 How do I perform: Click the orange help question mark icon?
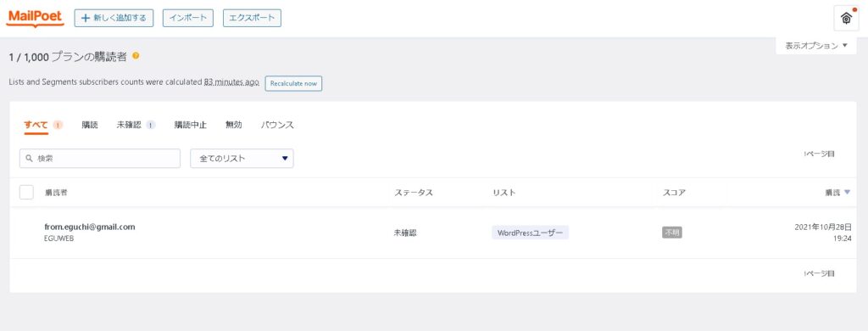[136, 56]
